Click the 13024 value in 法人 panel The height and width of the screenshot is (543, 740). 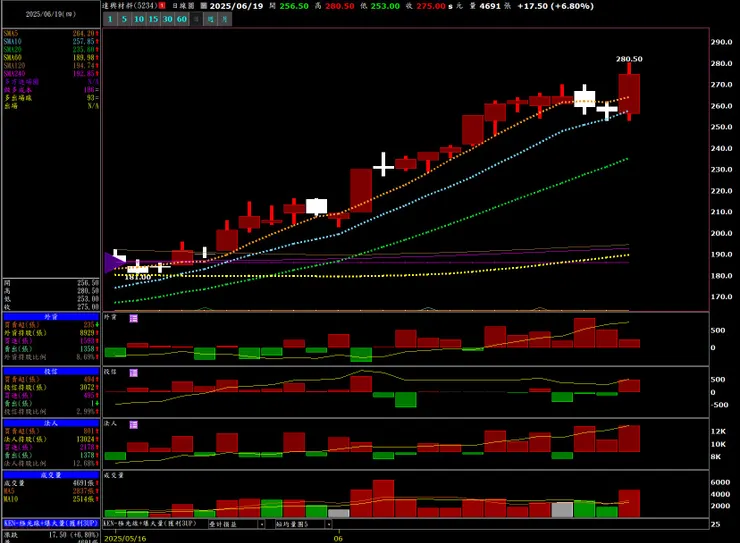click(x=87, y=439)
